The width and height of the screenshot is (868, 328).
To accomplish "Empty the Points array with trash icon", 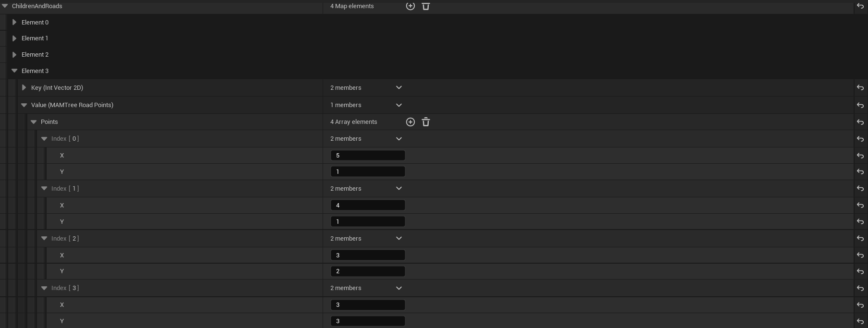I will [x=426, y=122].
